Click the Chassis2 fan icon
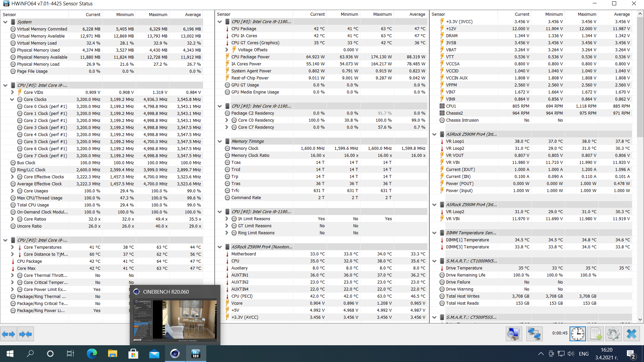The image size is (644, 362). pyautogui.click(x=442, y=113)
